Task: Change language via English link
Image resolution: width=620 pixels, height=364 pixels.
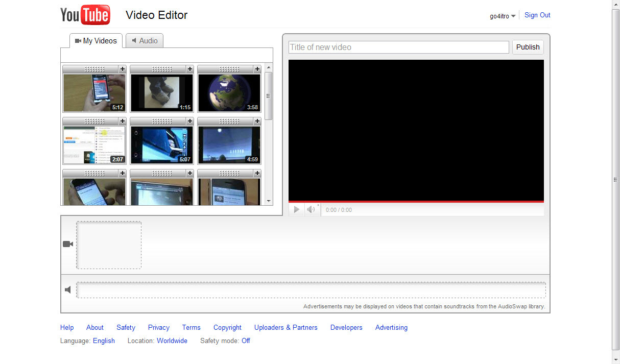Action: 104,341
